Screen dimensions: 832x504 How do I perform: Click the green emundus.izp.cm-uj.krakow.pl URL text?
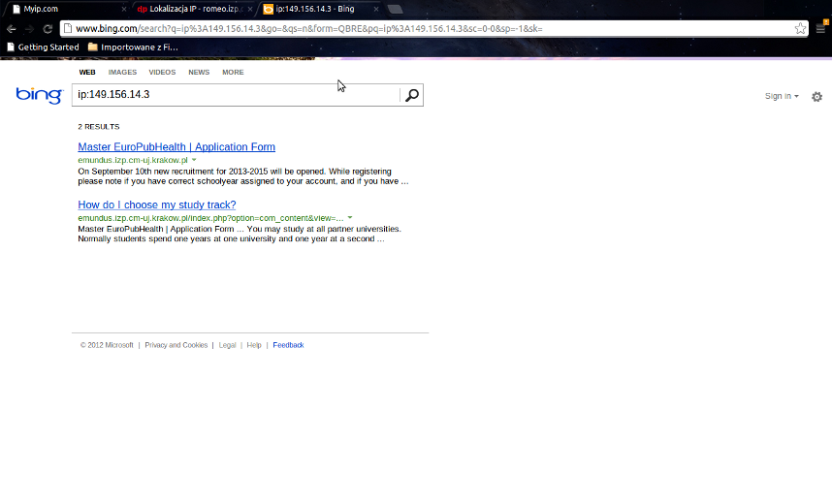tap(133, 160)
